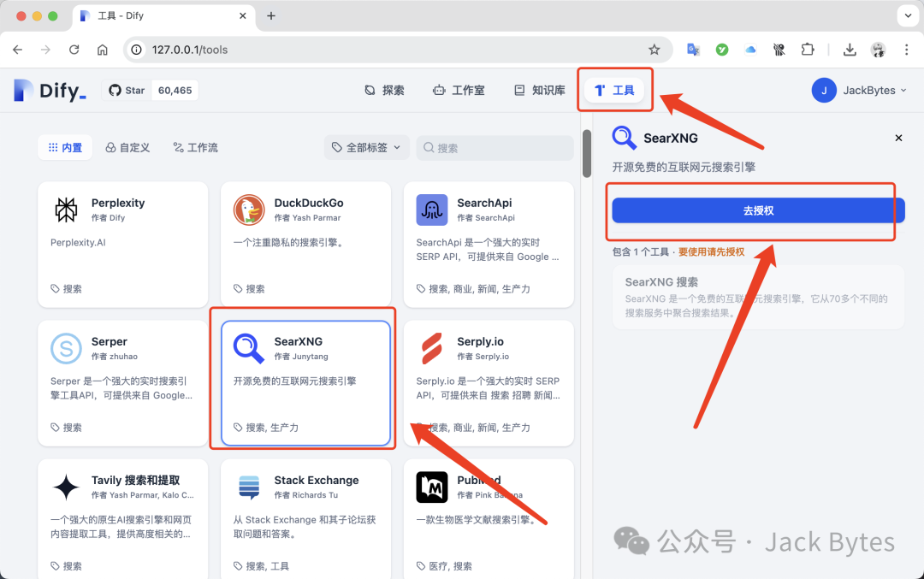Open the SearchApi card title
The image size is (924, 579).
(x=484, y=203)
